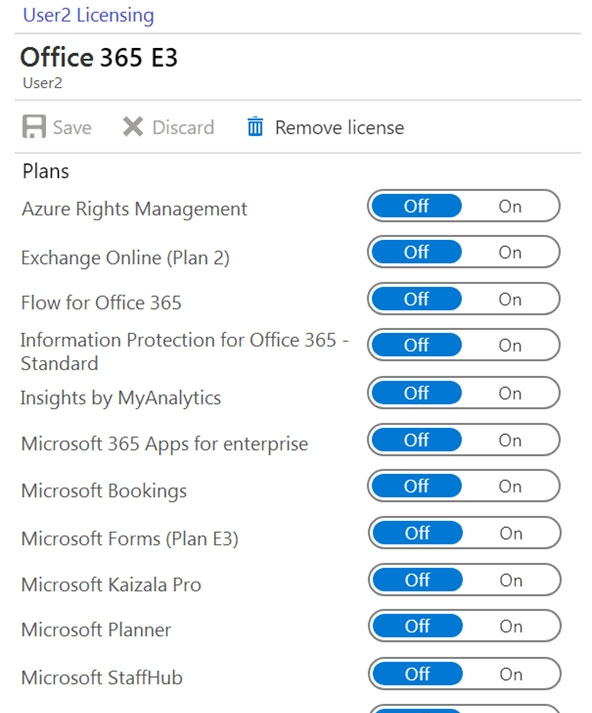Click Off option for Azure Rights Management
Screen dimensions: 592x713
click(x=416, y=206)
